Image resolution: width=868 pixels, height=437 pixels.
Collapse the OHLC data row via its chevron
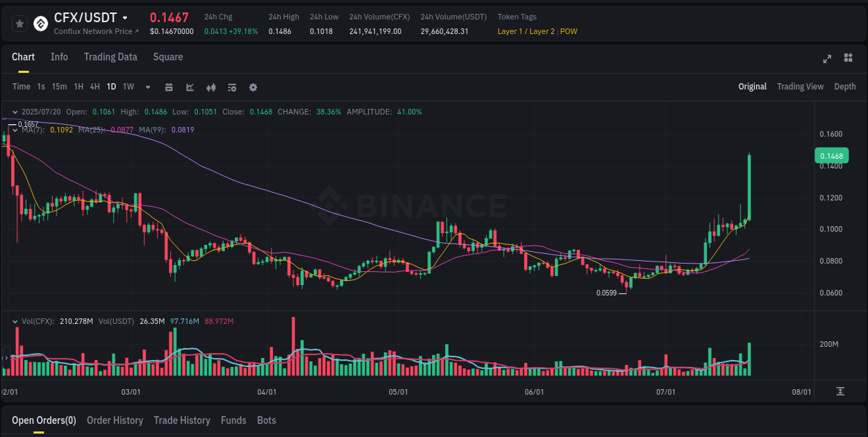(x=15, y=111)
